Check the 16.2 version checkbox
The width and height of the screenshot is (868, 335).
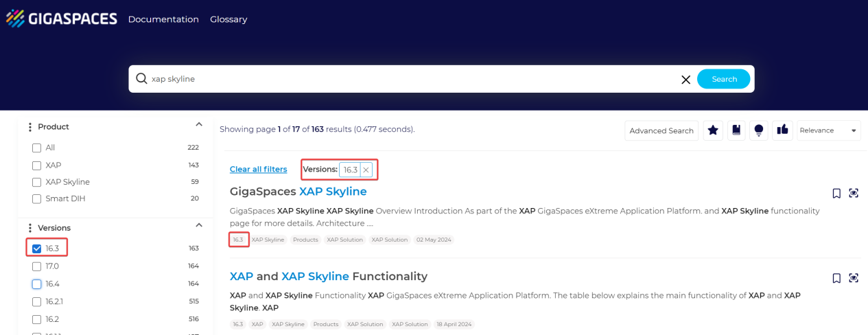37,319
